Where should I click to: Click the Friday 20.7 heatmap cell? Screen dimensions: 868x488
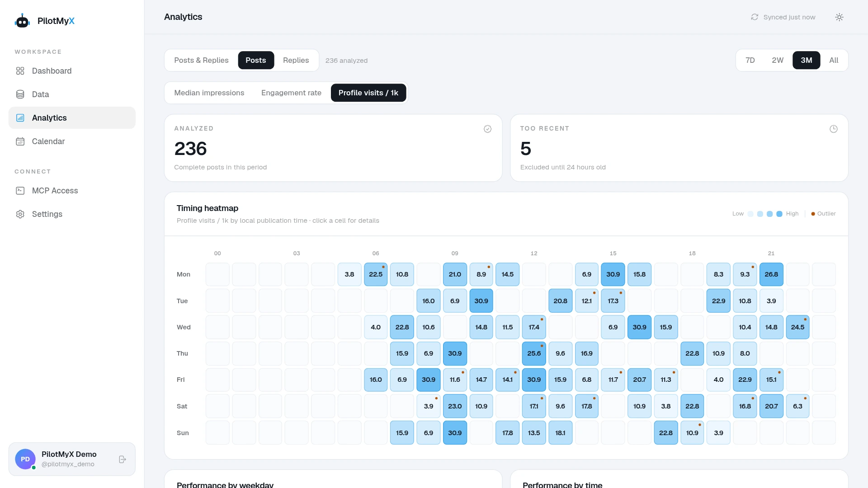pyautogui.click(x=639, y=380)
